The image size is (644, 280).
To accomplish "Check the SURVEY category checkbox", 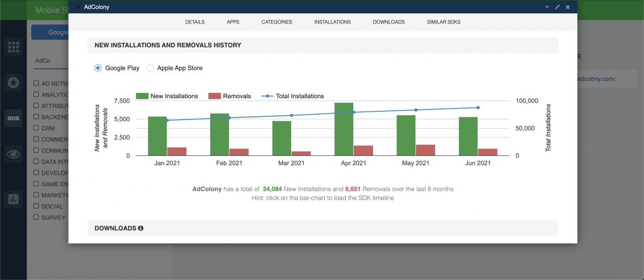I will click(37, 217).
